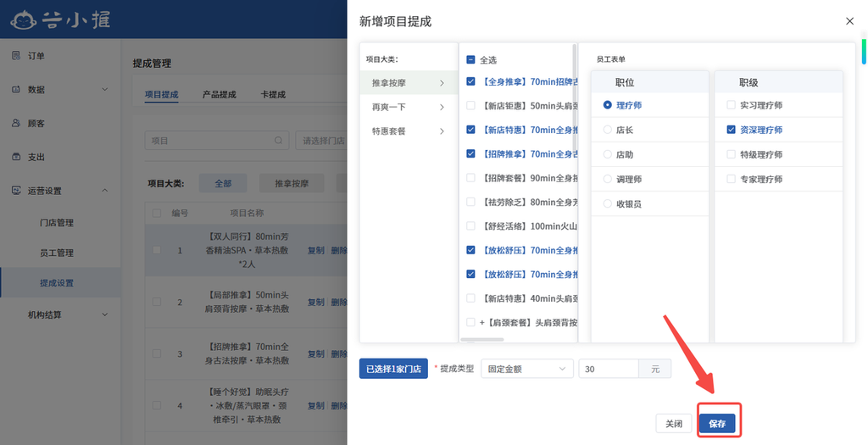868x445 pixels.
Task: Close the 新增项目提成 dialog with X
Action: (849, 21)
